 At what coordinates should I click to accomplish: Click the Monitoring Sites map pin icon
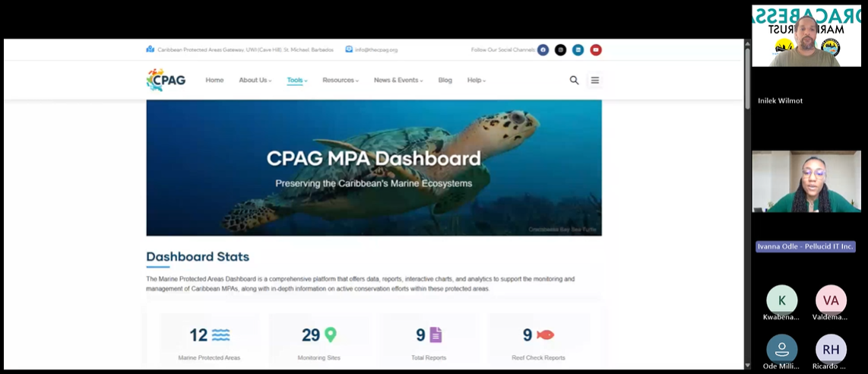(x=330, y=334)
